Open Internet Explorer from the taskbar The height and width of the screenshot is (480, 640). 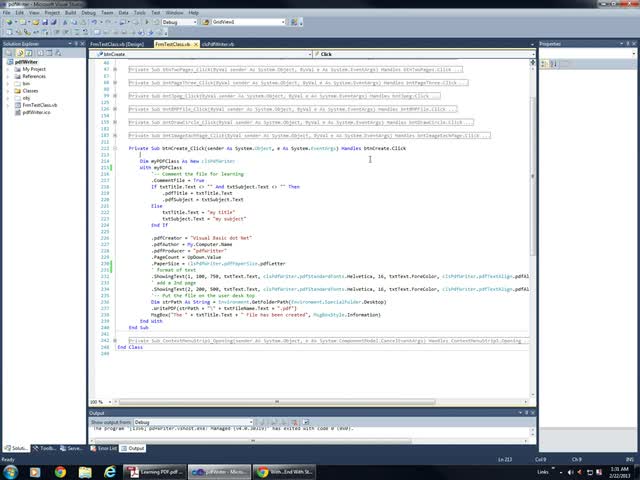[x=110, y=472]
